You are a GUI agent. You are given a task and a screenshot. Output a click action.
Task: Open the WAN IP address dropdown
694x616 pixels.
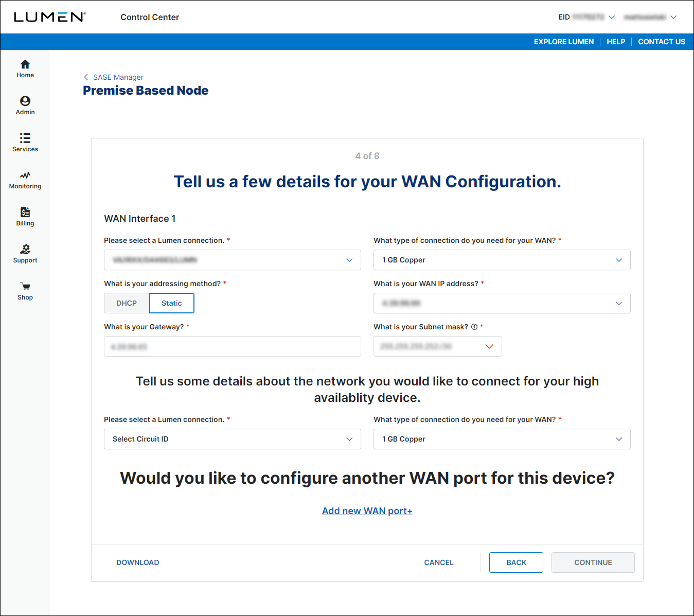(502, 303)
